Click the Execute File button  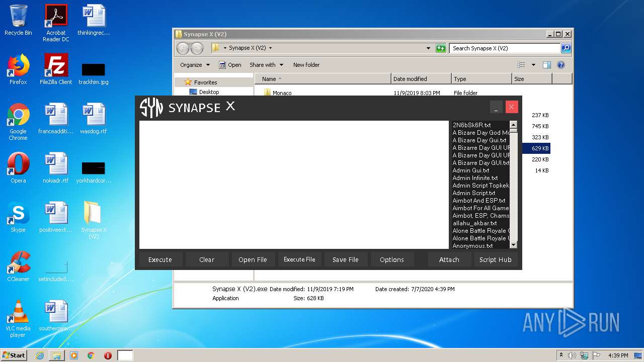299,259
